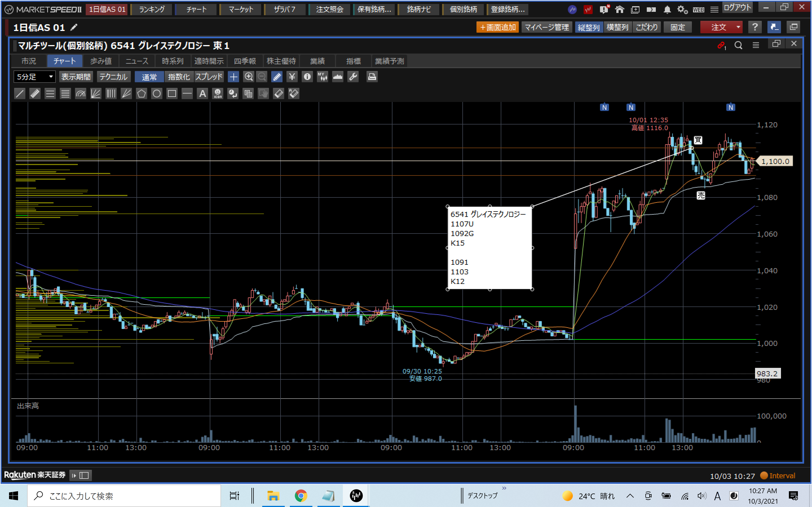
Task: Click the zoom in magnifier icon
Action: tap(248, 77)
